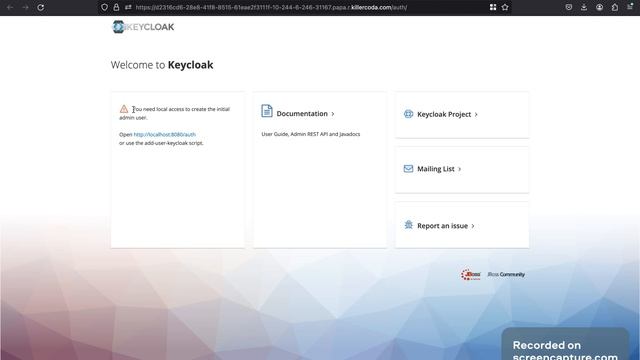Click 'or use the add-user-keycloak script' text
This screenshot has height=360, width=640.
click(161, 143)
